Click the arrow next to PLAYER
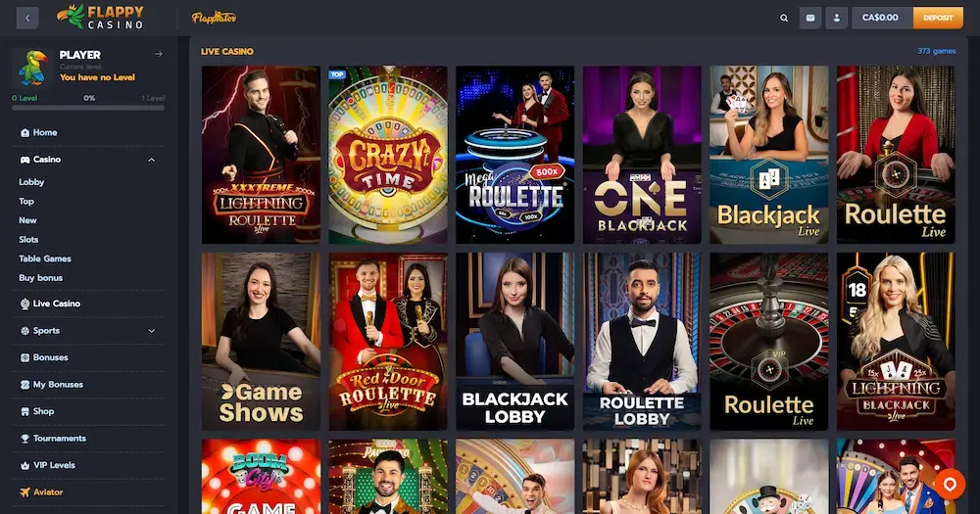Screen dimensions: 980x514 click(159, 54)
